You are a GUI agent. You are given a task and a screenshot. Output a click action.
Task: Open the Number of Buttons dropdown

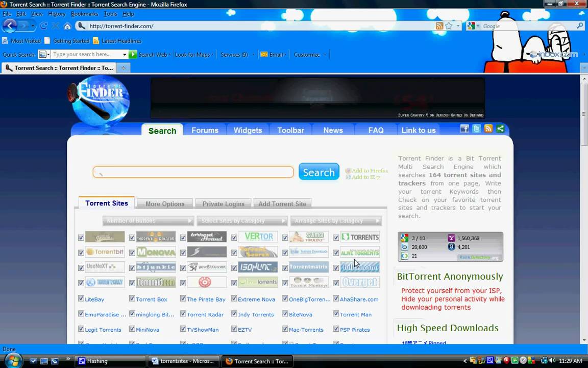(x=148, y=220)
